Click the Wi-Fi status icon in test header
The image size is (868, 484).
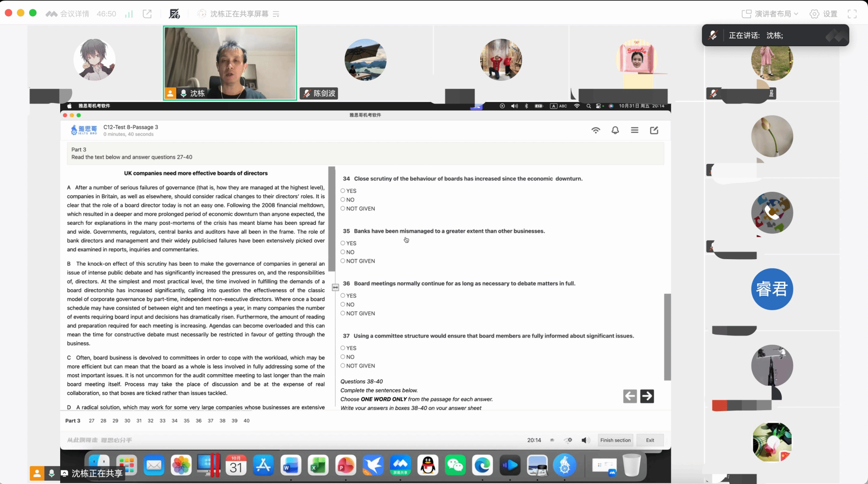595,130
